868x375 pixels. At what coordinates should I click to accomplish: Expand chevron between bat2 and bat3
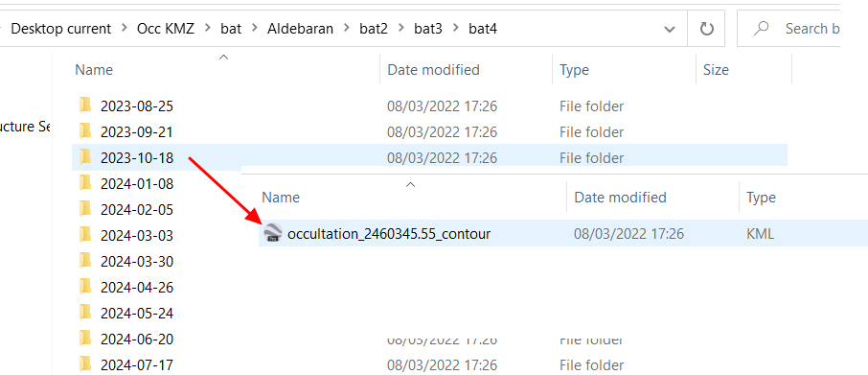point(401,28)
